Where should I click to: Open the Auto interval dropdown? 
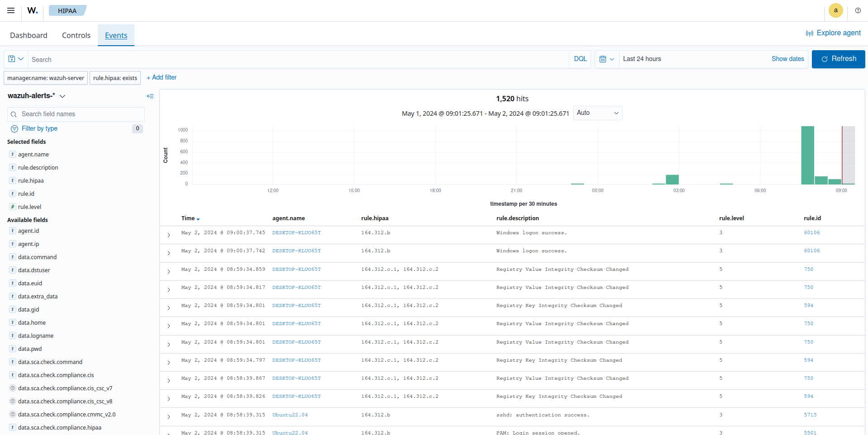click(597, 113)
